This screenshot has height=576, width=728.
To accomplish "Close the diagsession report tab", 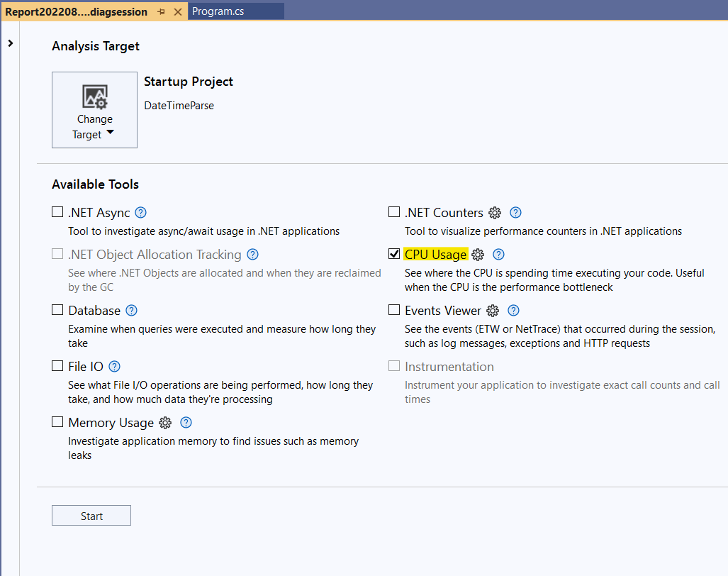I will point(177,12).
